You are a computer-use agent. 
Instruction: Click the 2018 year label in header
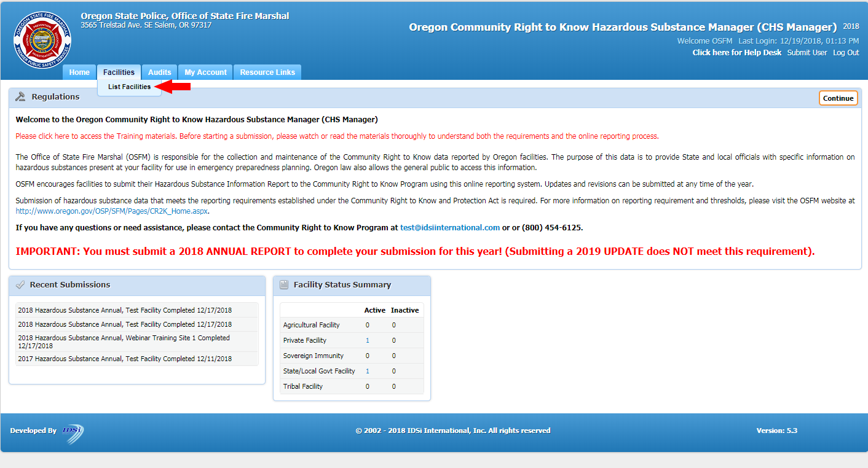[x=851, y=26]
